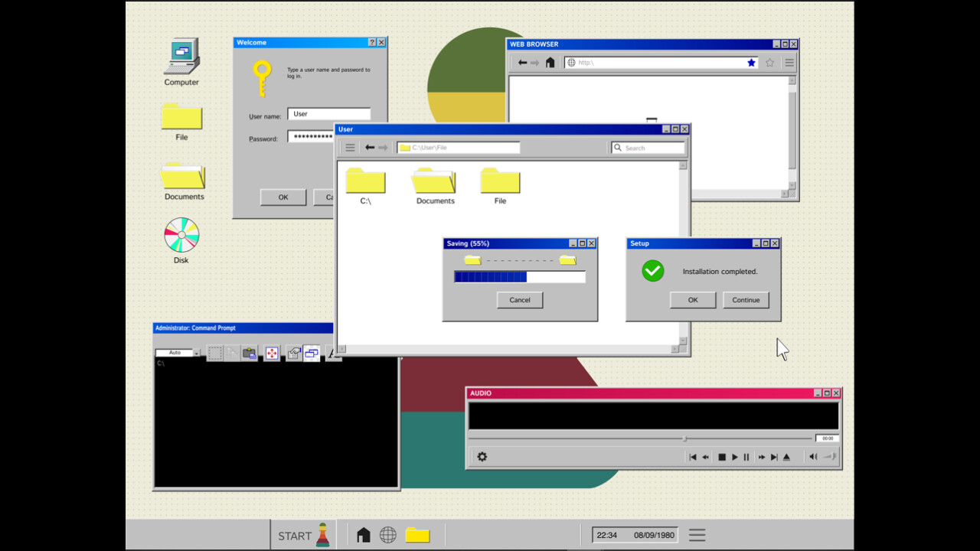
Task: Play the track in the AUDIO player
Action: pyautogui.click(x=734, y=456)
